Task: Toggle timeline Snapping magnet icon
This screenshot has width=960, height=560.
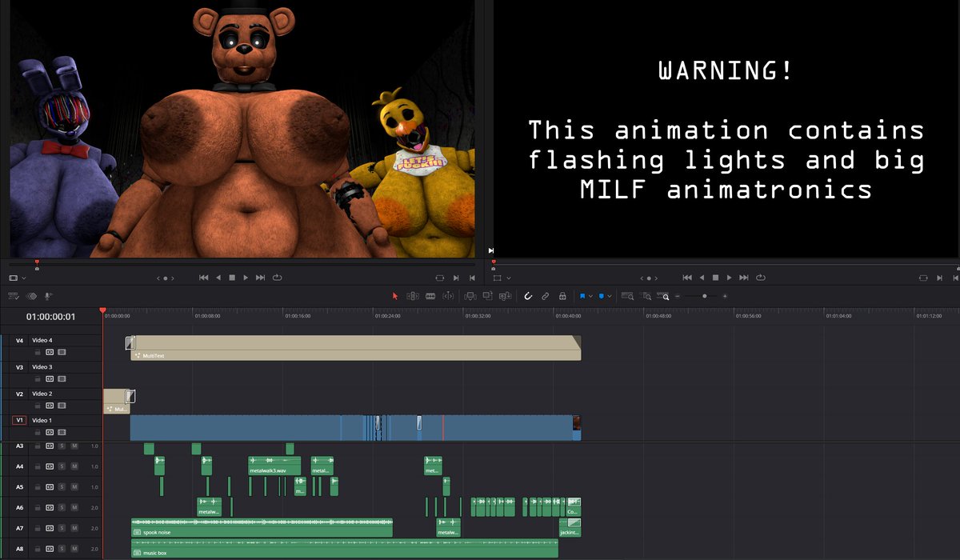Action: 528,296
